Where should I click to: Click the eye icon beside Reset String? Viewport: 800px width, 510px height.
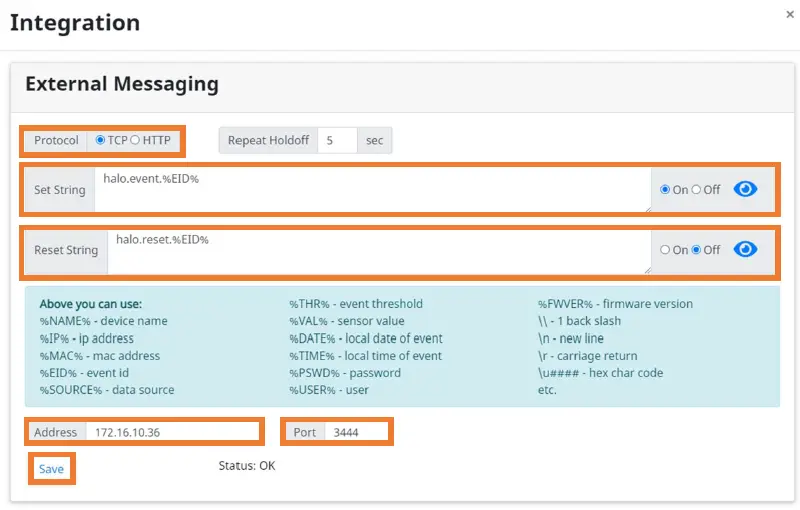pos(745,249)
